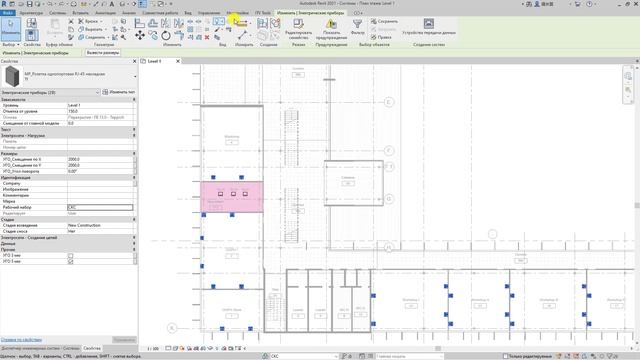Expand the Данные section
Image resolution: width=640 pixels, height=360 pixels.
pyautogui.click(x=134, y=243)
